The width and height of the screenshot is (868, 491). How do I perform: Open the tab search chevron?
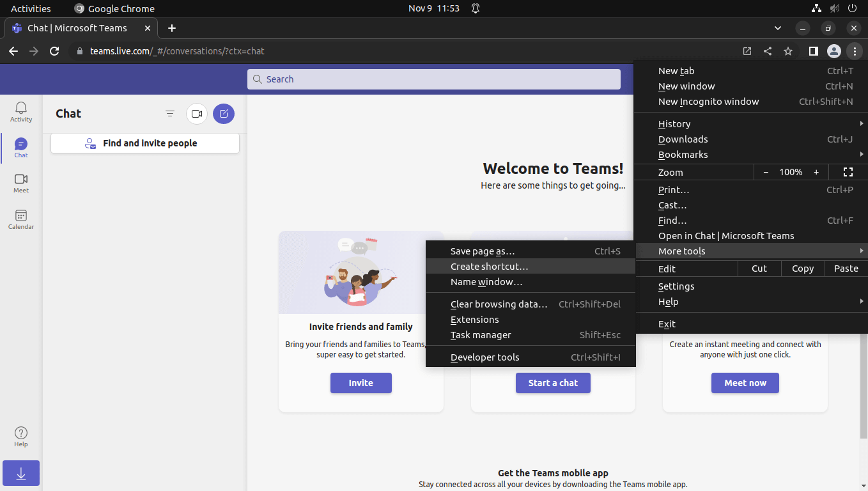777,28
